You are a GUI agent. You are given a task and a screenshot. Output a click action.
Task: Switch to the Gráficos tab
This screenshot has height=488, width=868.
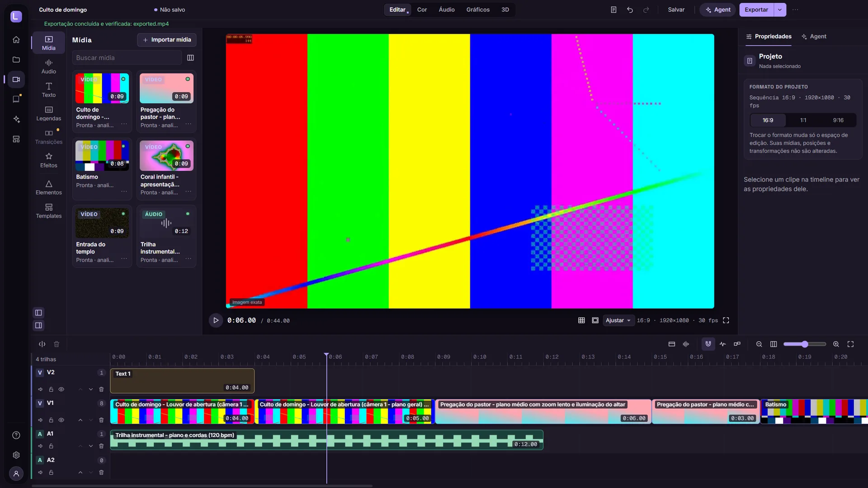478,9
